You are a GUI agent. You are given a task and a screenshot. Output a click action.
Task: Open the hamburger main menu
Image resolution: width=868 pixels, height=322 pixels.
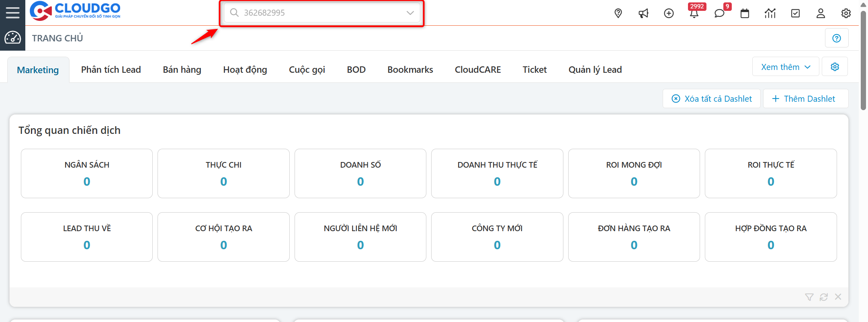click(x=12, y=12)
